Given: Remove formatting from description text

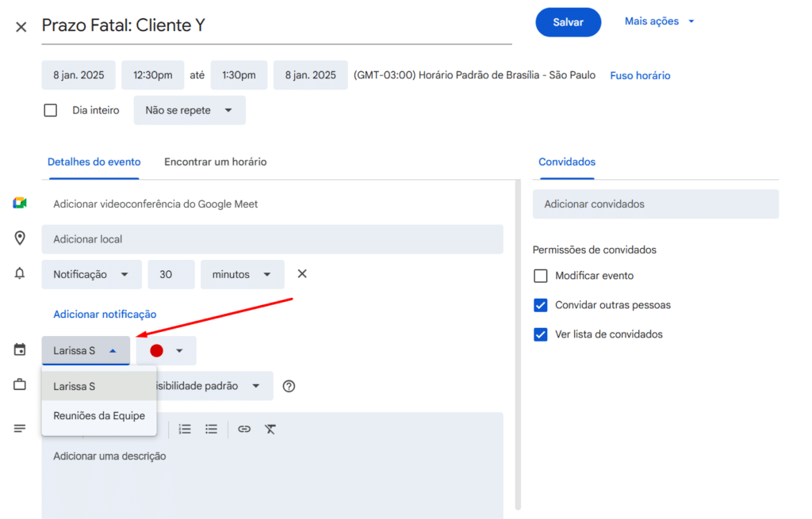Looking at the screenshot, I should click(270, 429).
